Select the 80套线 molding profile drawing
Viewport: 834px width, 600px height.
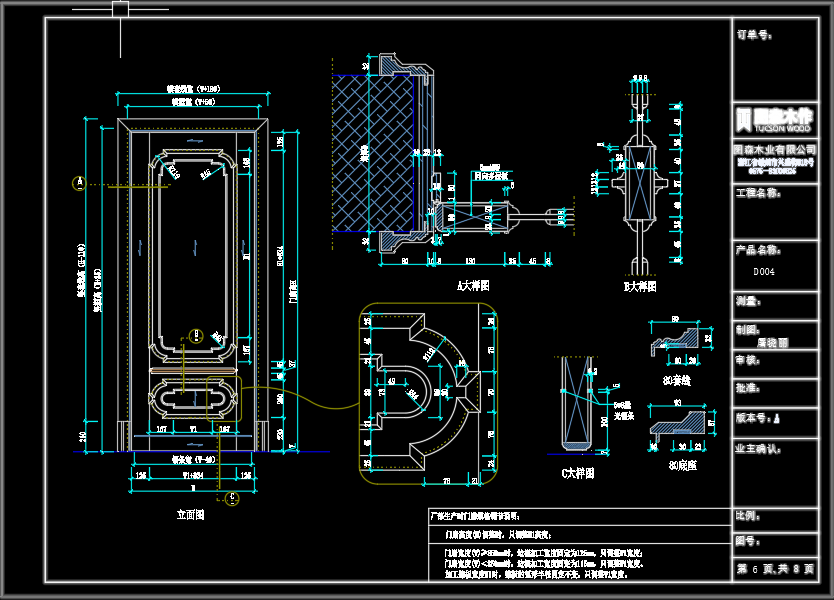click(677, 340)
